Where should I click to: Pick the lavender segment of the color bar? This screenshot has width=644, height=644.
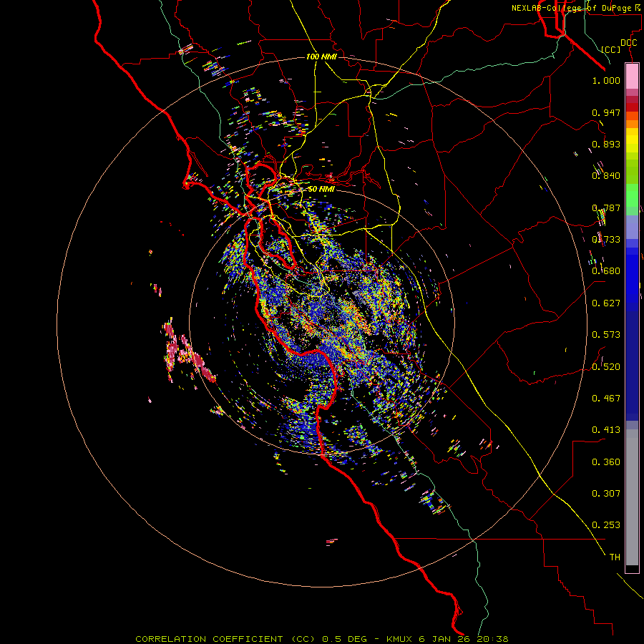[632, 227]
